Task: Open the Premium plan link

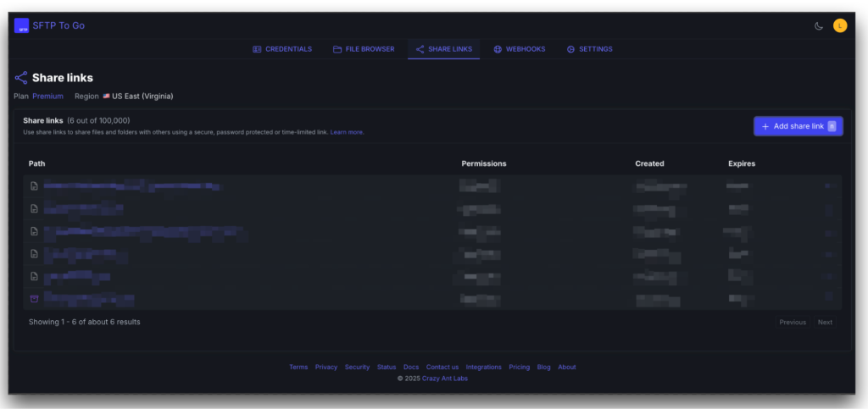Action: tap(47, 97)
